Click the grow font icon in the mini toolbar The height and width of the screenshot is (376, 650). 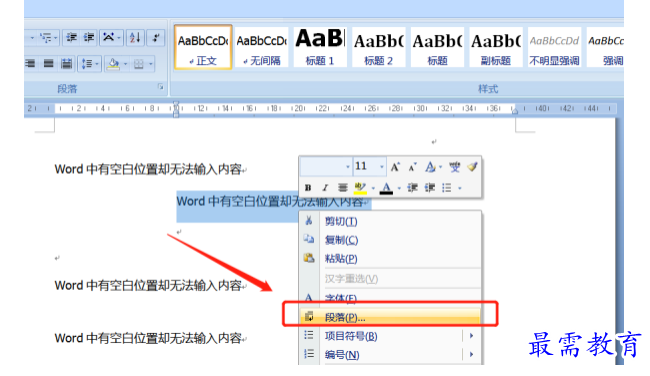[395, 167]
